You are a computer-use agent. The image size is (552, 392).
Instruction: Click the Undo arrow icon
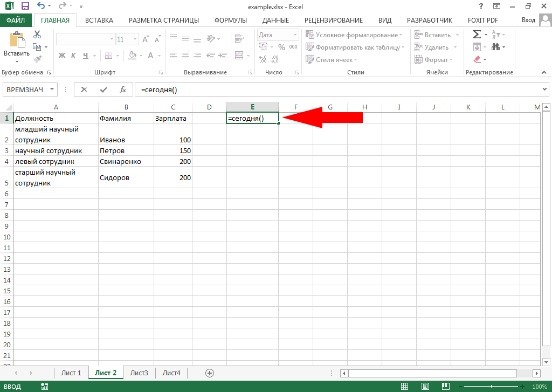click(x=41, y=6)
